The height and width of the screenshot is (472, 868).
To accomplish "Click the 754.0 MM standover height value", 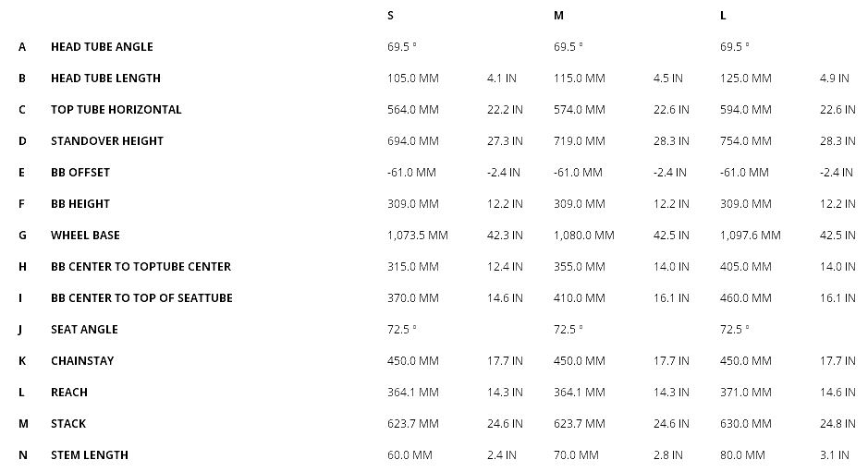I will click(745, 140).
